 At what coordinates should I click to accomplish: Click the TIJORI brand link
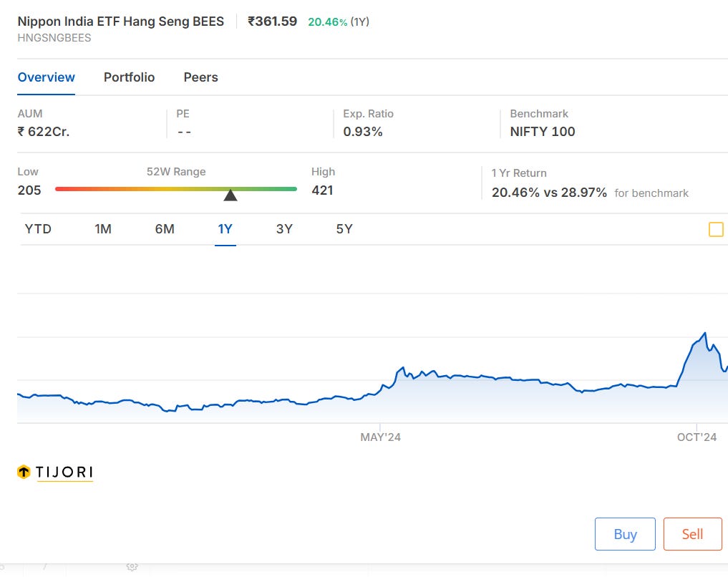pyautogui.click(x=64, y=472)
